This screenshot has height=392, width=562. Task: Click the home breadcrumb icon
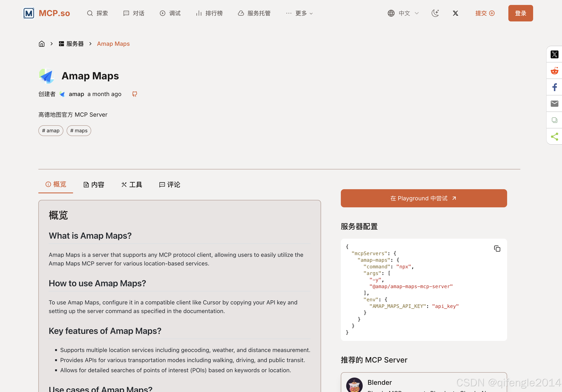(42, 44)
